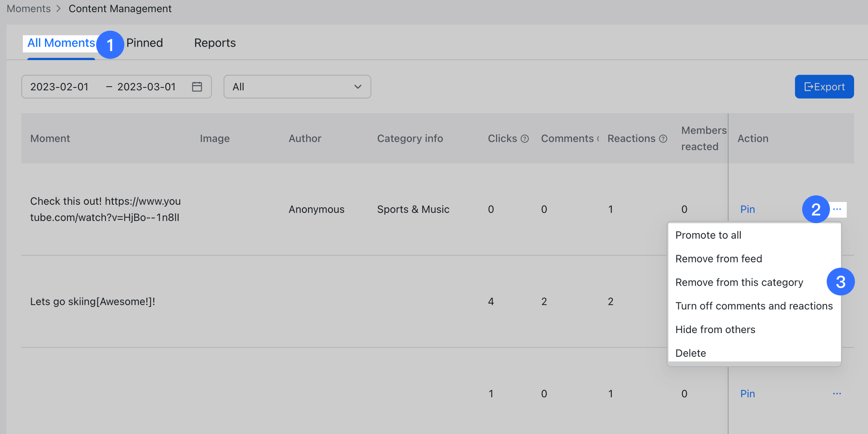
Task: Click the Export button
Action: click(824, 87)
